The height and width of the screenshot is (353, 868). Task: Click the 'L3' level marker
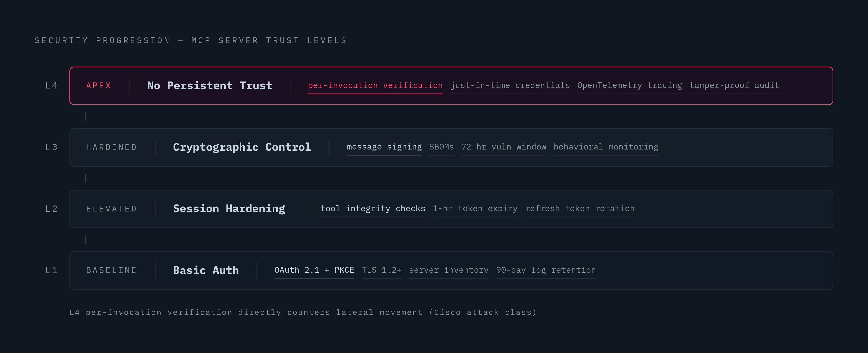click(52, 147)
